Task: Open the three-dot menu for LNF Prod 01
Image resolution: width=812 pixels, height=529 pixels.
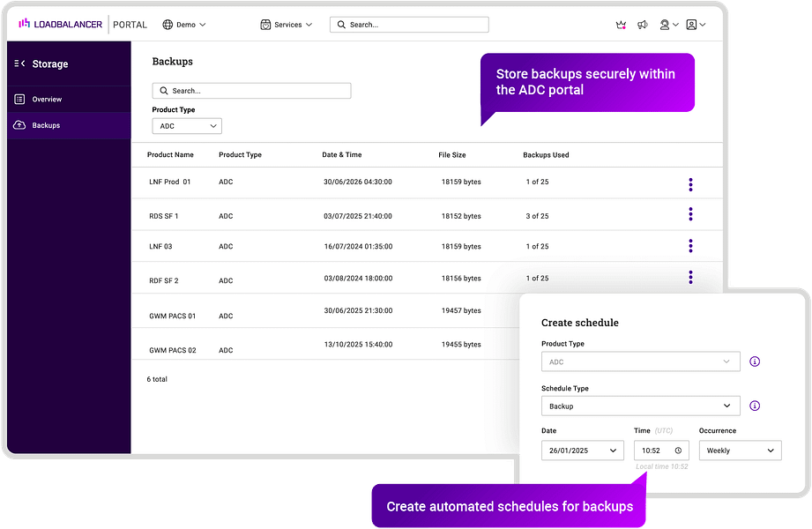Action: [690, 184]
